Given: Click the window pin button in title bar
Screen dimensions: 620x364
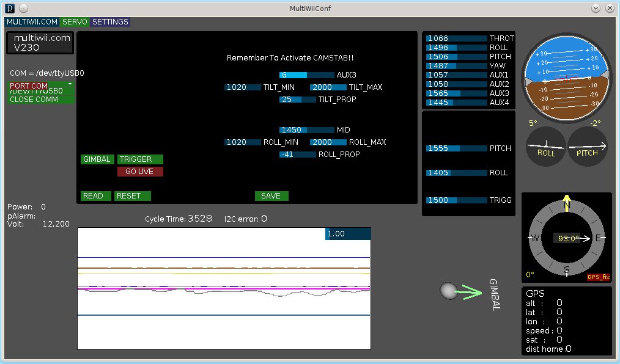Looking at the screenshot, I should point(23,8).
